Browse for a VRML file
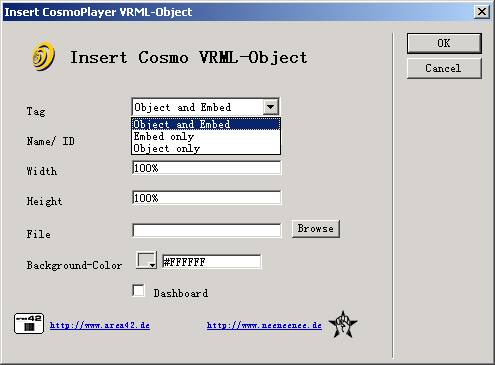 (316, 229)
